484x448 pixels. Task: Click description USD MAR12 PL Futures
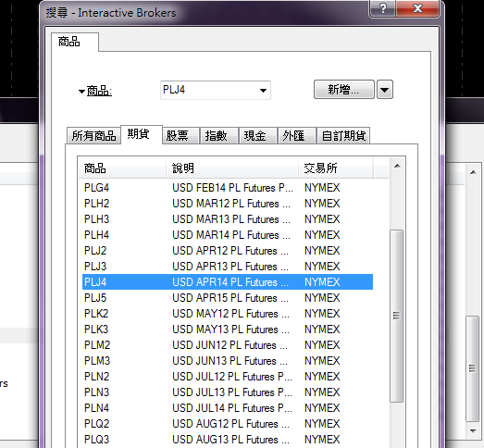[x=231, y=204]
